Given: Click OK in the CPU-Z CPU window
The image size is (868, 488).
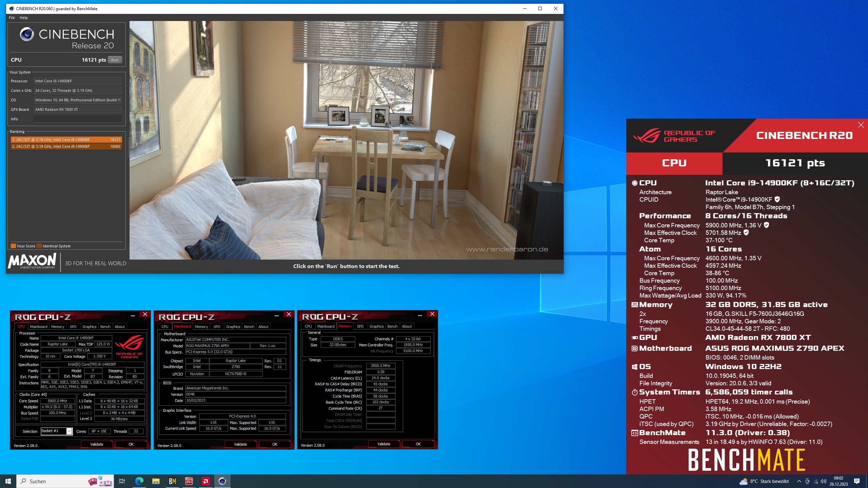Looking at the screenshot, I should pos(131,444).
